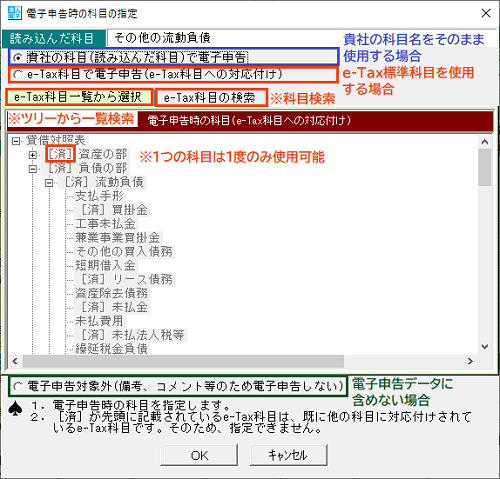Click the tree's vertical scrollbar thumb
500x479 pixels.
(485, 167)
